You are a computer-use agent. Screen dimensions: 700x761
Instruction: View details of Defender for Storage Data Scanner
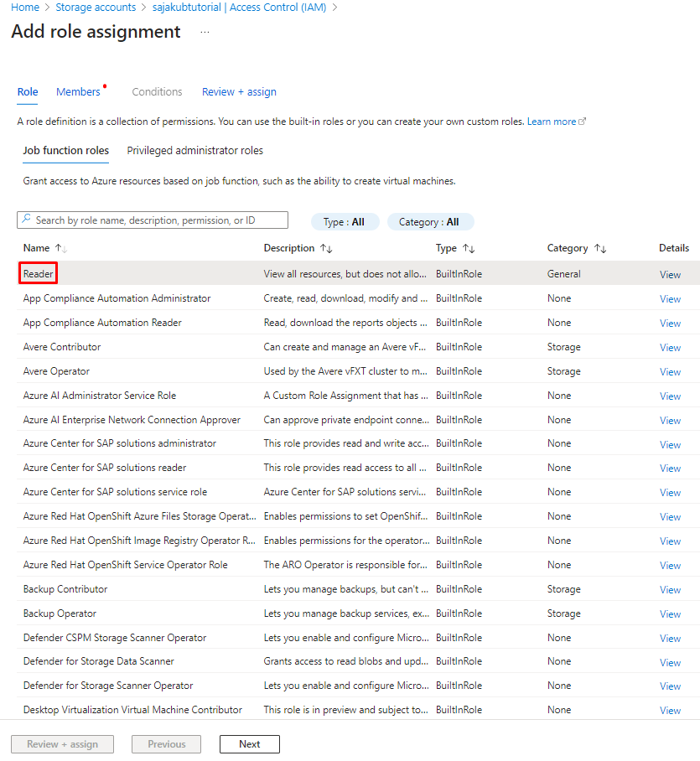point(670,662)
